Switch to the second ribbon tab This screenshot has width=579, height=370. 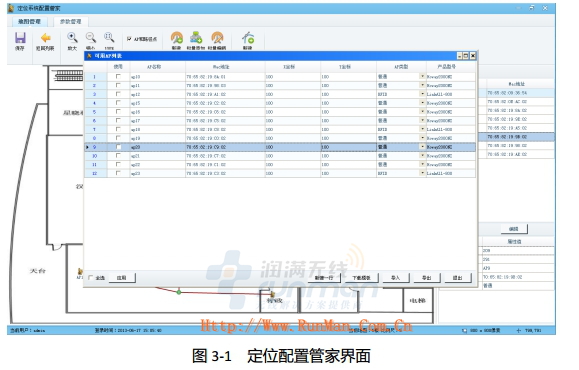coord(71,22)
